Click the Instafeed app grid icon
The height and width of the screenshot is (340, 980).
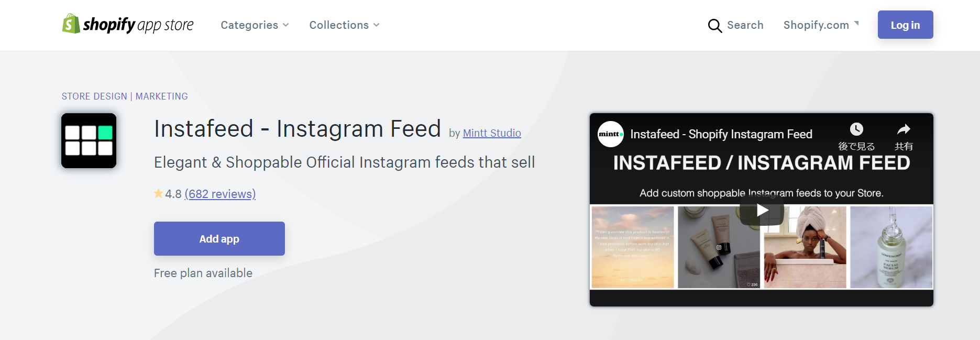(89, 141)
